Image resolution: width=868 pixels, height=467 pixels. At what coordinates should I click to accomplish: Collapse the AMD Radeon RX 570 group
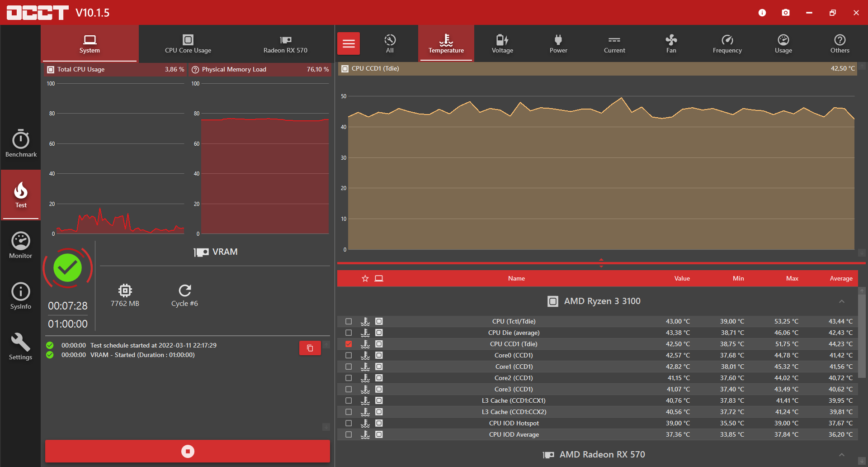pos(842,455)
